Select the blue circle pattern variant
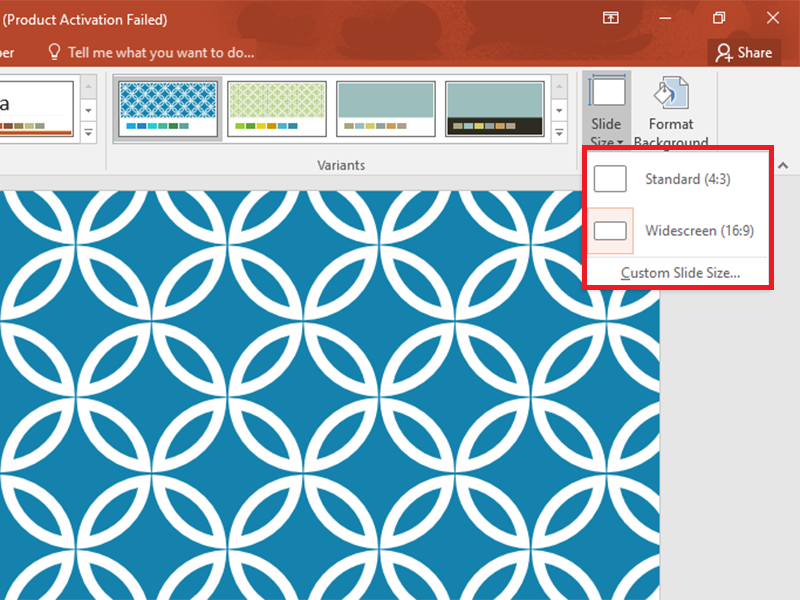The image size is (800, 600). (167, 108)
